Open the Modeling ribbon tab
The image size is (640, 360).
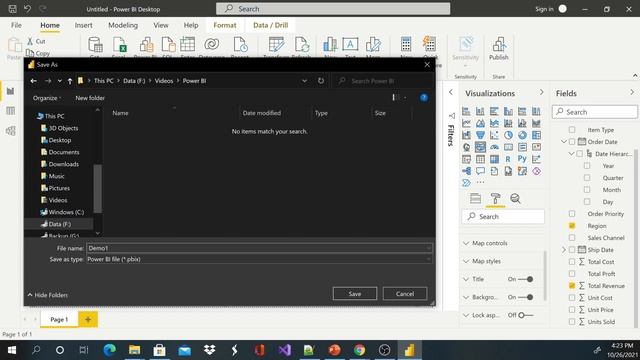tap(123, 25)
